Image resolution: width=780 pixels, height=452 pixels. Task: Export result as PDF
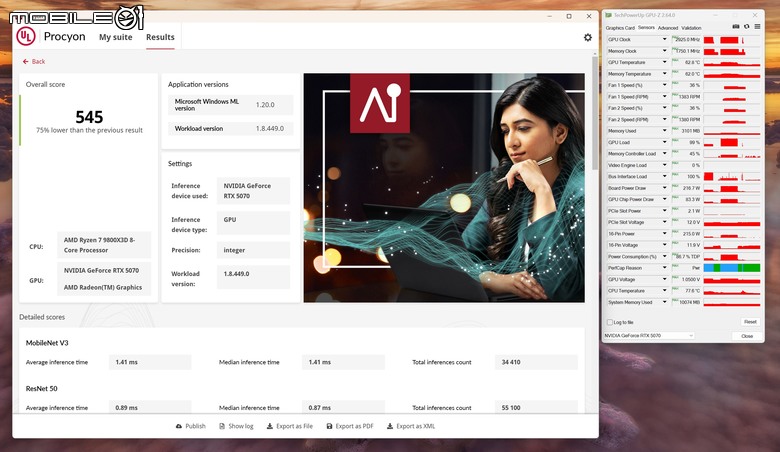coord(350,426)
